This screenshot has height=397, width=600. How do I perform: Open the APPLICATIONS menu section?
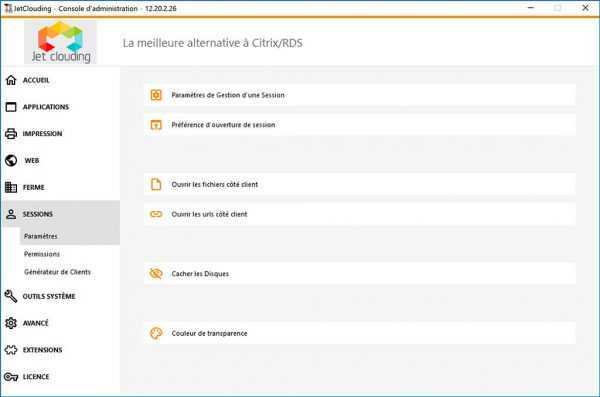click(x=46, y=107)
